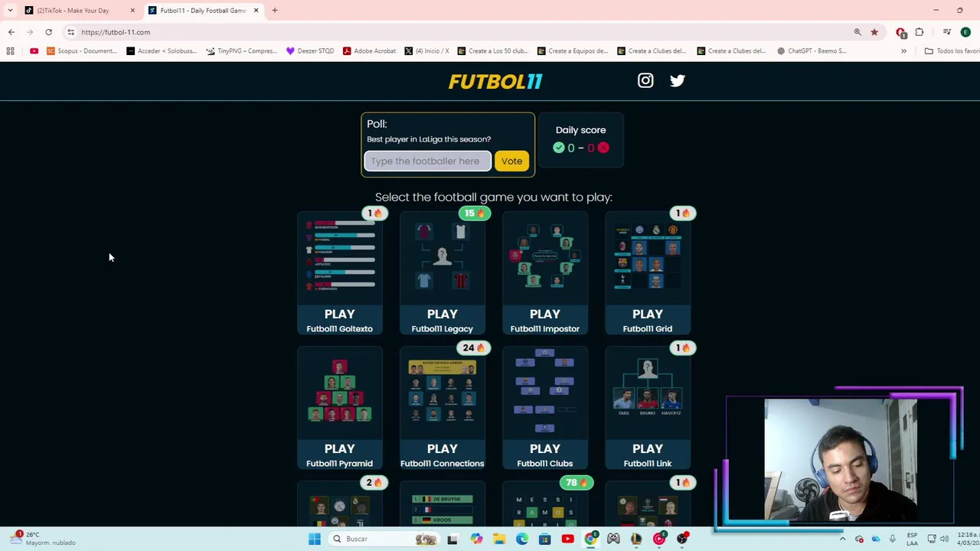This screenshot has height=551, width=980.
Task: Click the FUTBOL11 logo
Action: coord(495,81)
